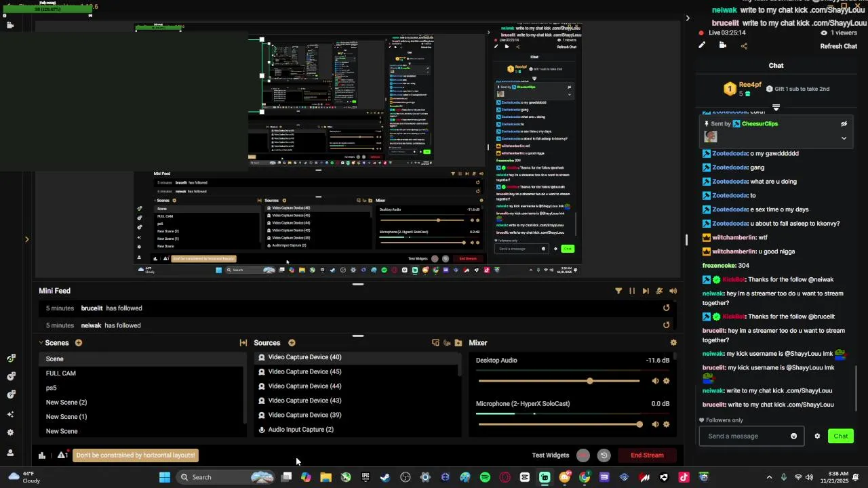Screen dimensions: 868x488
Task: Click Refresh Chat
Action: [x=839, y=47]
